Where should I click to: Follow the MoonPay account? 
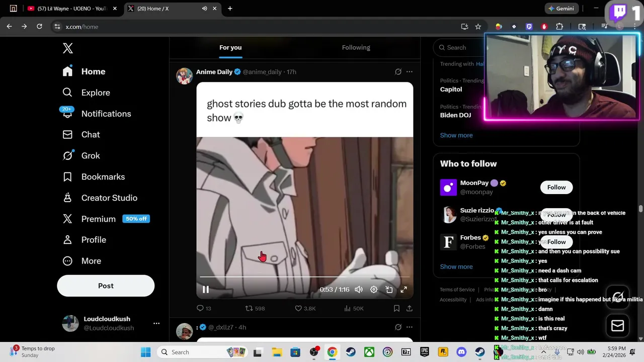pyautogui.click(x=556, y=187)
